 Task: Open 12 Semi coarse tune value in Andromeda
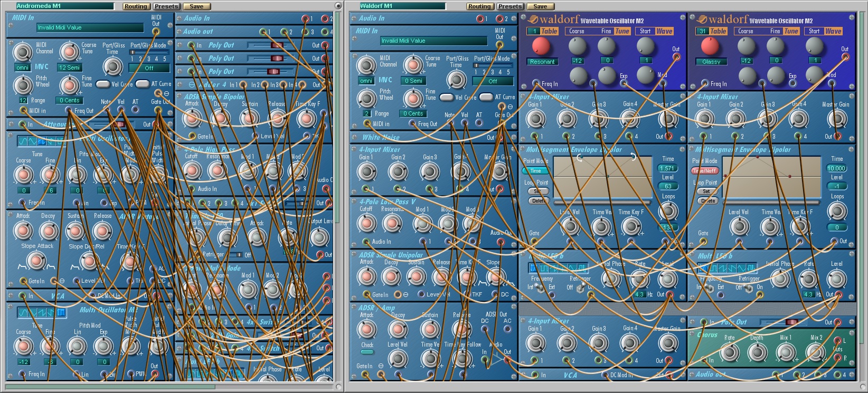(x=70, y=68)
